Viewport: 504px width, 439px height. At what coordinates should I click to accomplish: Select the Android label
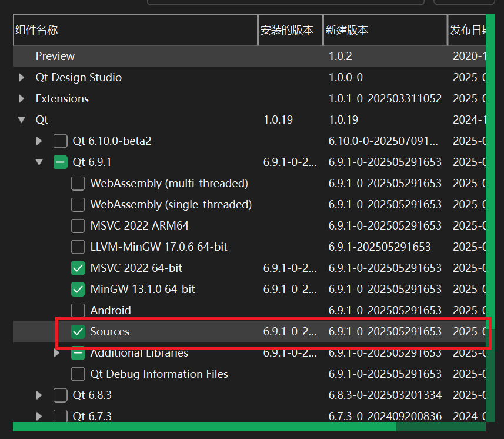tap(111, 310)
